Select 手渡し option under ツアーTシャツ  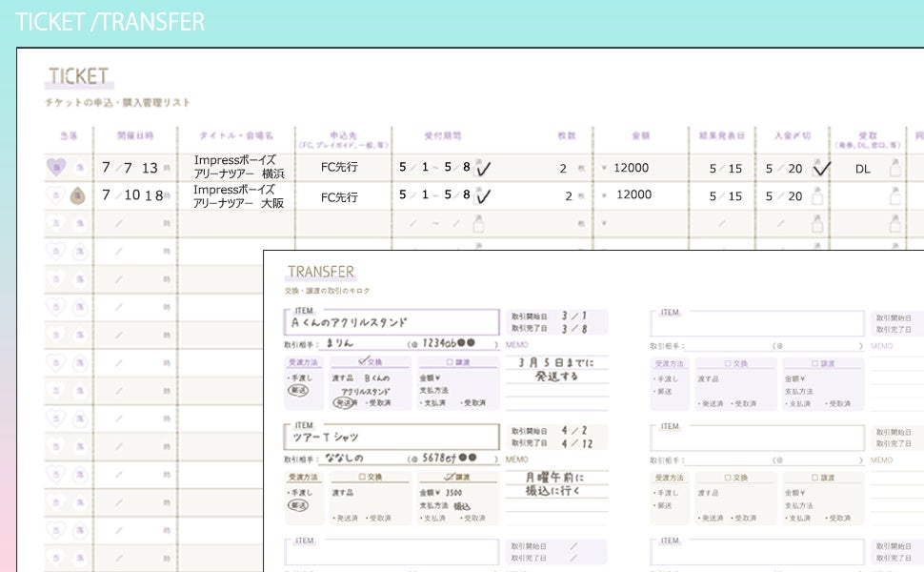pos(300,492)
